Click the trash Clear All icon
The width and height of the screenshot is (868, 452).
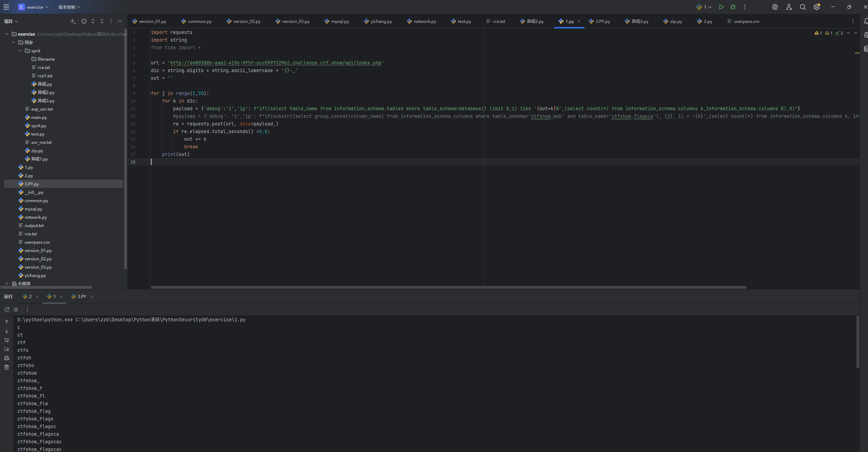tap(7, 367)
